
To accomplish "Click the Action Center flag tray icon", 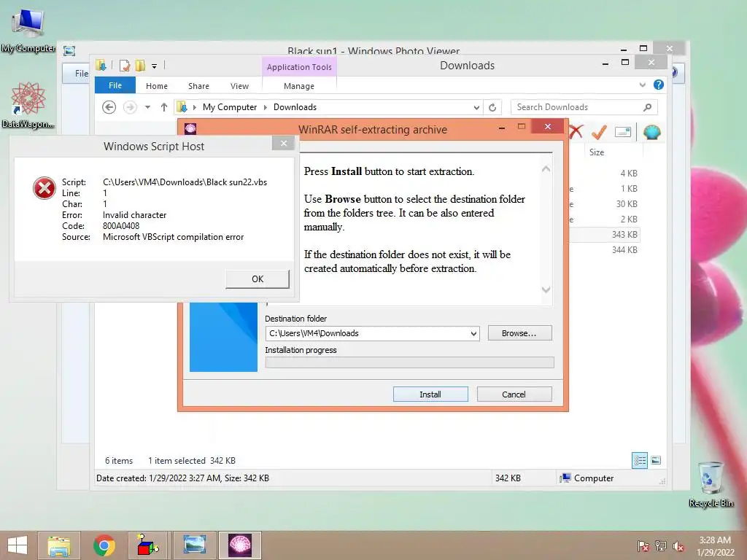I will [x=643, y=546].
